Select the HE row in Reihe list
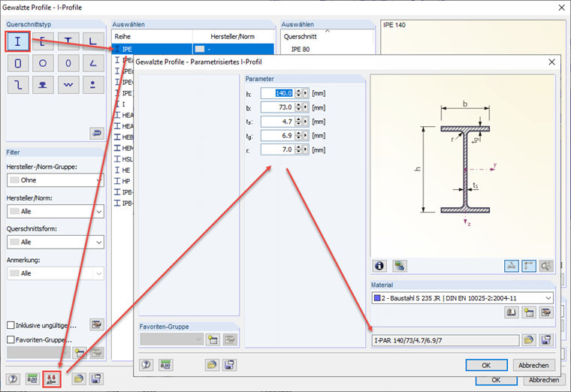This screenshot has width=571, height=392. [122, 170]
